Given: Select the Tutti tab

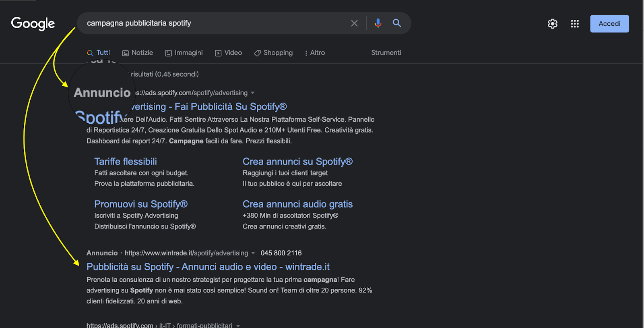Looking at the screenshot, I should click(x=98, y=53).
